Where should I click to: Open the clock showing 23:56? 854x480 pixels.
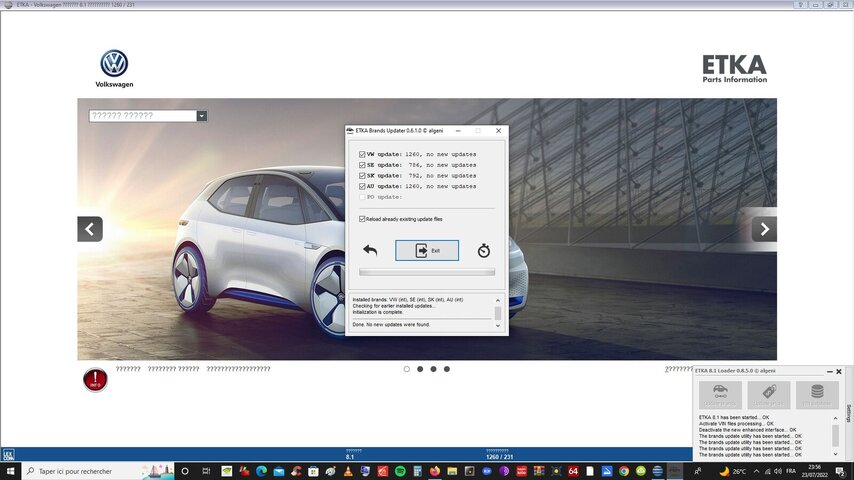815,471
